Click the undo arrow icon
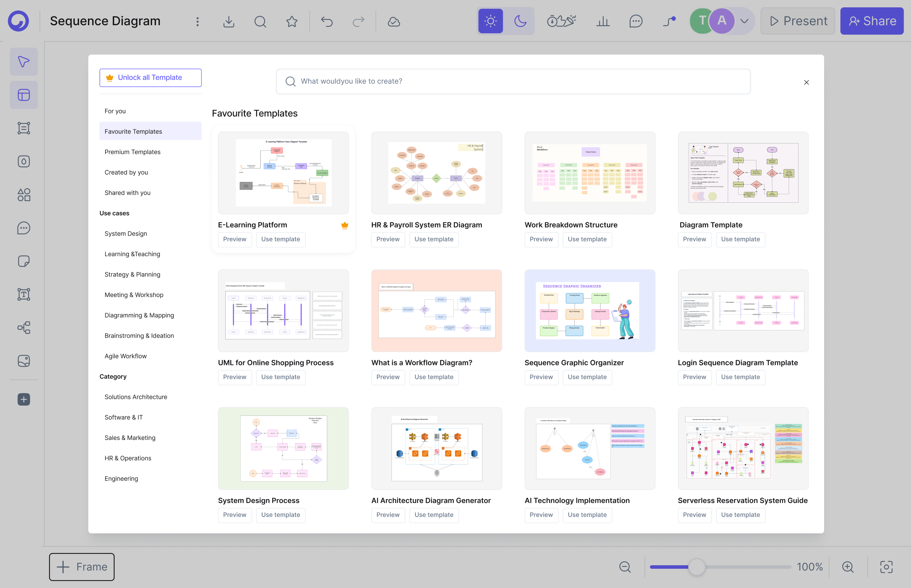This screenshot has width=911, height=588. point(327,21)
